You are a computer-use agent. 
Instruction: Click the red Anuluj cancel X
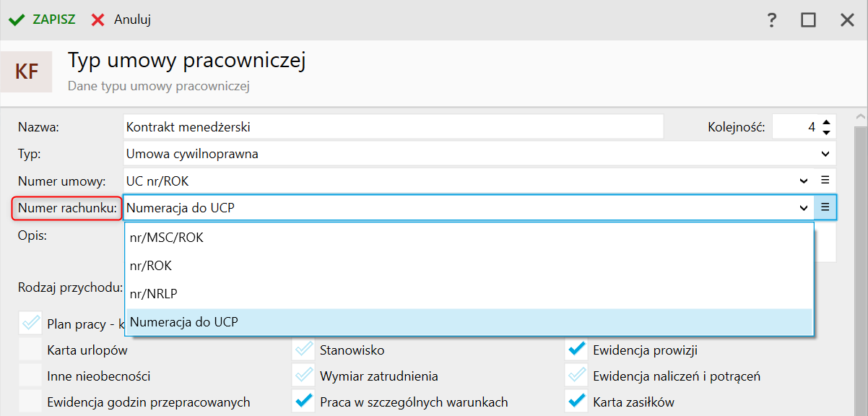(x=98, y=19)
